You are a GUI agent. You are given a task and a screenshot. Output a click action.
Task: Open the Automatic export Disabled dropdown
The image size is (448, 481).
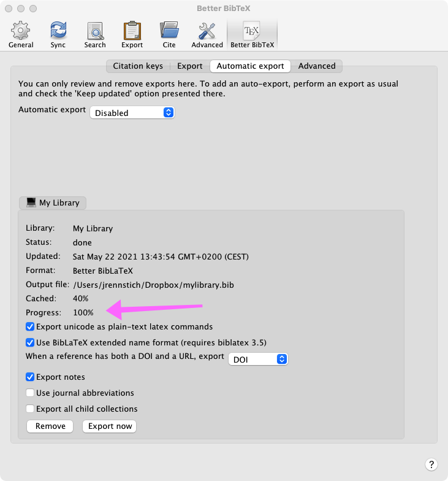132,113
